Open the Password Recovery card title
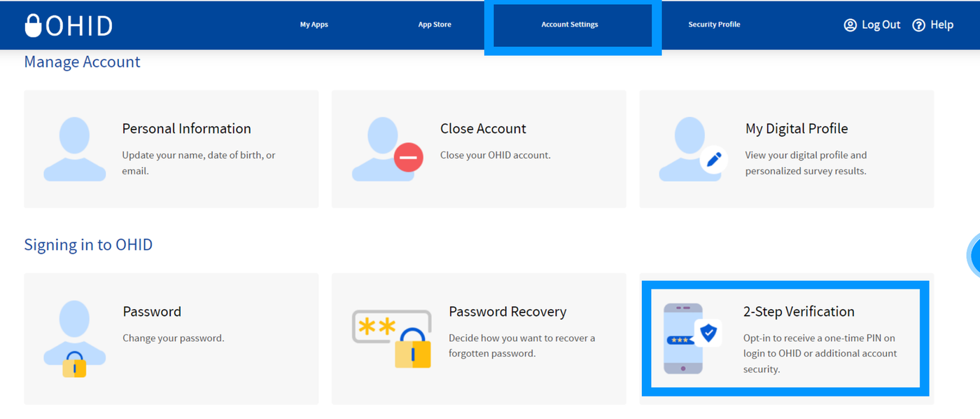This screenshot has width=980, height=419. [x=507, y=311]
